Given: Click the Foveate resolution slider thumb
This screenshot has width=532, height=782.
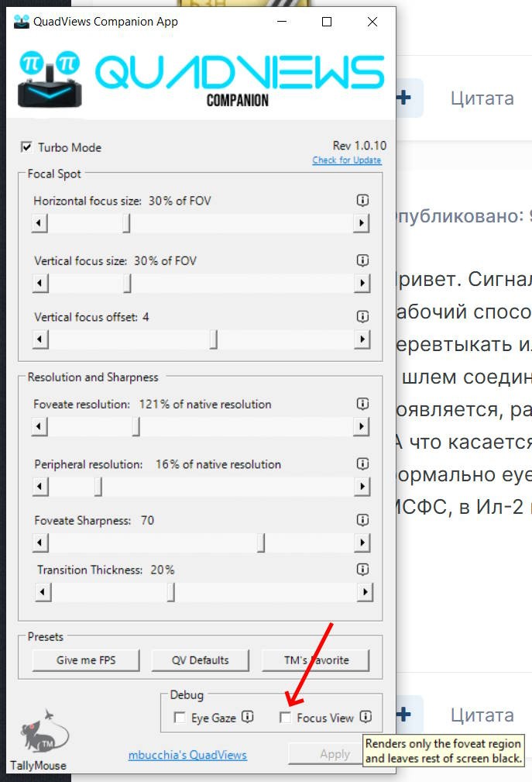Looking at the screenshot, I should 136,426.
